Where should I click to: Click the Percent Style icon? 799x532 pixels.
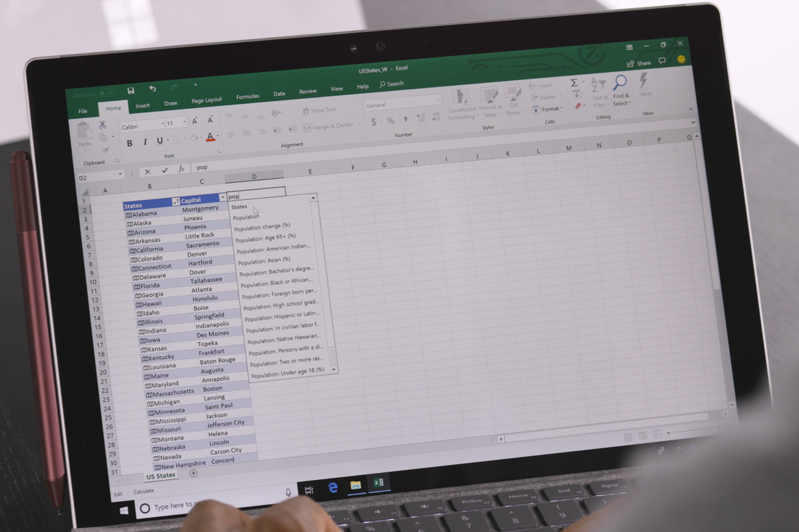point(391,121)
